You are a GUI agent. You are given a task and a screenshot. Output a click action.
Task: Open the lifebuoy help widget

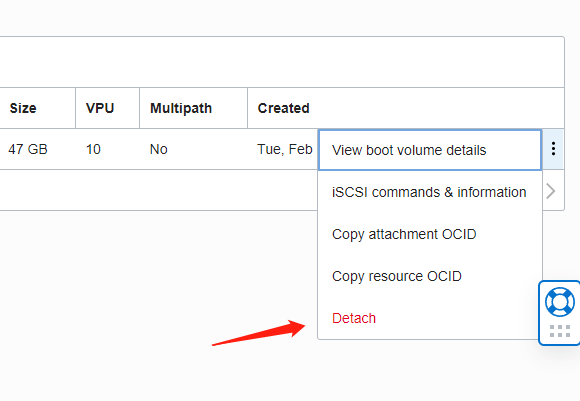point(560,302)
